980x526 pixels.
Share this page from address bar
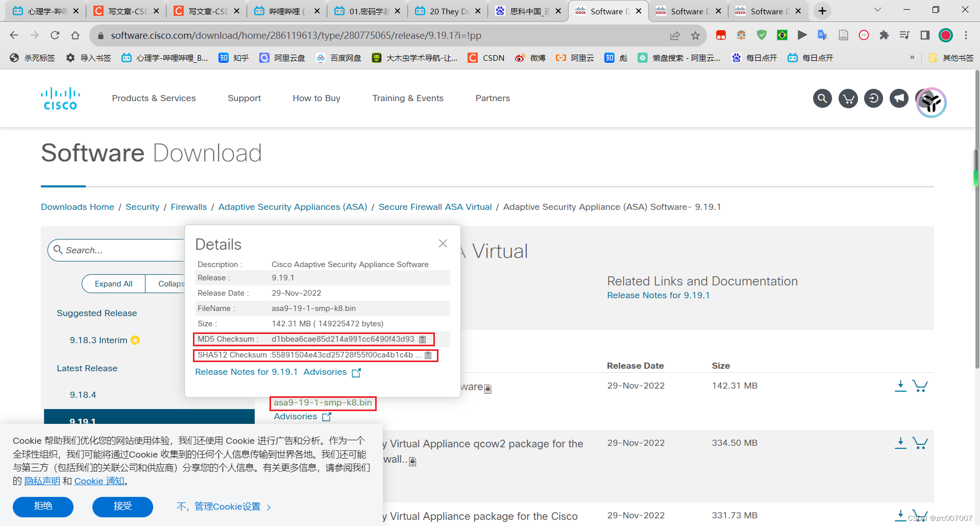(675, 35)
